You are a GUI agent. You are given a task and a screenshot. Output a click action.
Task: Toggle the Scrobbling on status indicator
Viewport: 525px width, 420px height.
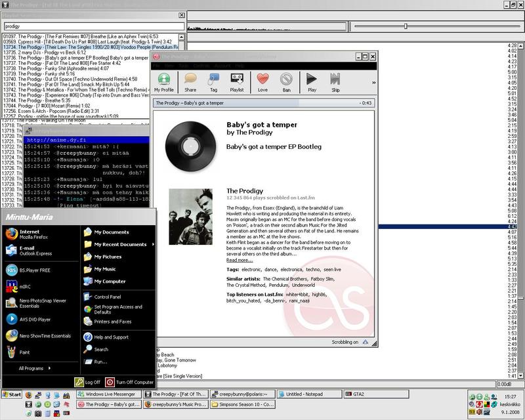(x=348, y=342)
